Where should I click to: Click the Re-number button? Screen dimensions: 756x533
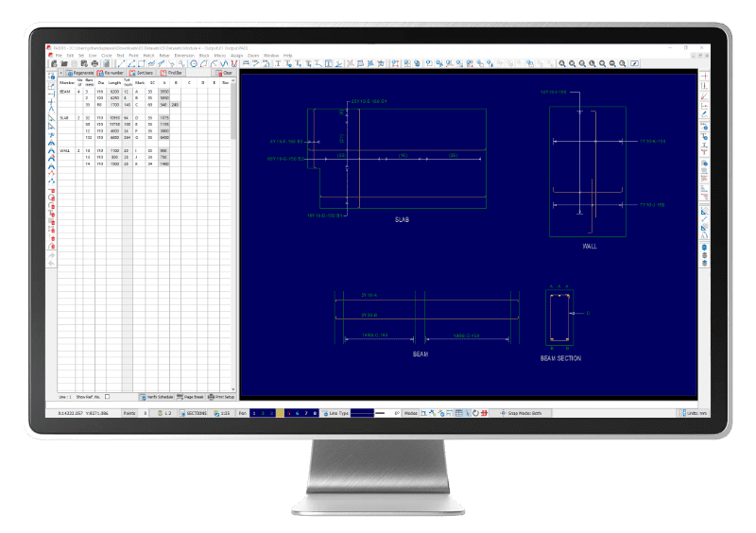pos(112,72)
